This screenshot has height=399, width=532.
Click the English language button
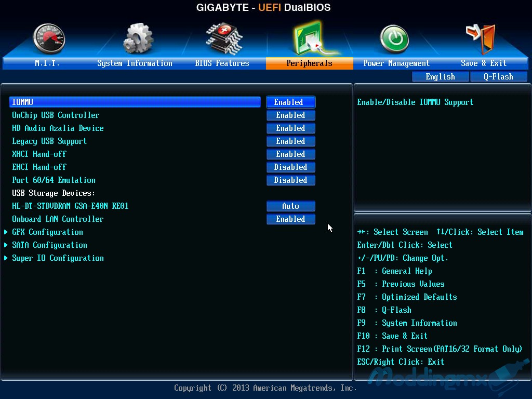click(441, 77)
